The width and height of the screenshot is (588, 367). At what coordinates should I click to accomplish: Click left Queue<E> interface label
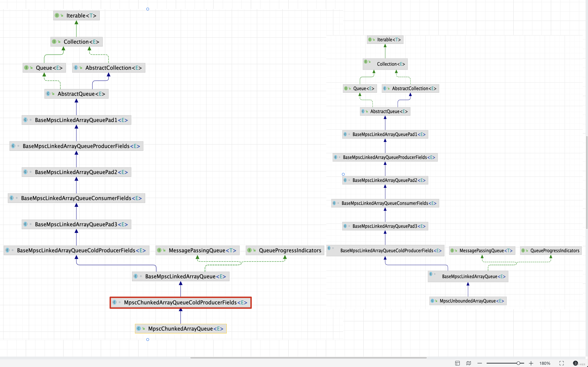coord(49,68)
